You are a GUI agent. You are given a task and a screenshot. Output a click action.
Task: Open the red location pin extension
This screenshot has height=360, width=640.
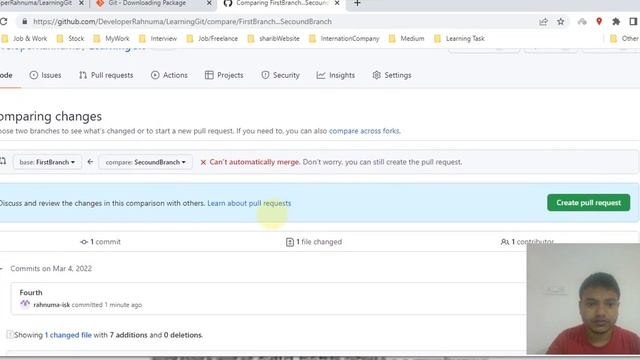tap(599, 22)
